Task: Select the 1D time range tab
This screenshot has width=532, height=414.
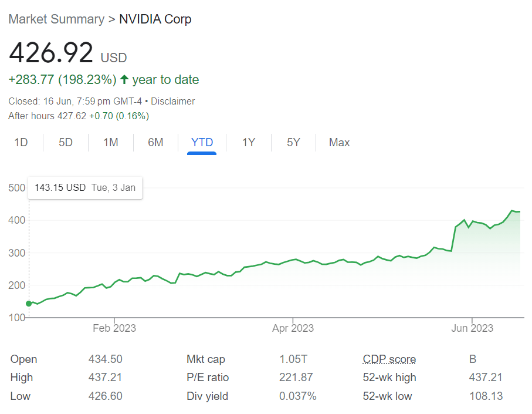Action: click(21, 143)
